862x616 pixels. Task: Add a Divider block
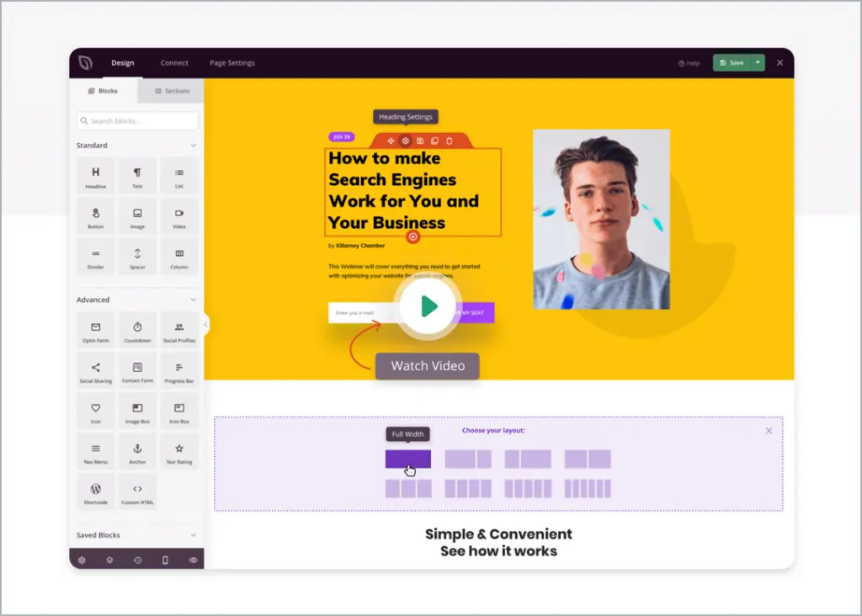[96, 258]
